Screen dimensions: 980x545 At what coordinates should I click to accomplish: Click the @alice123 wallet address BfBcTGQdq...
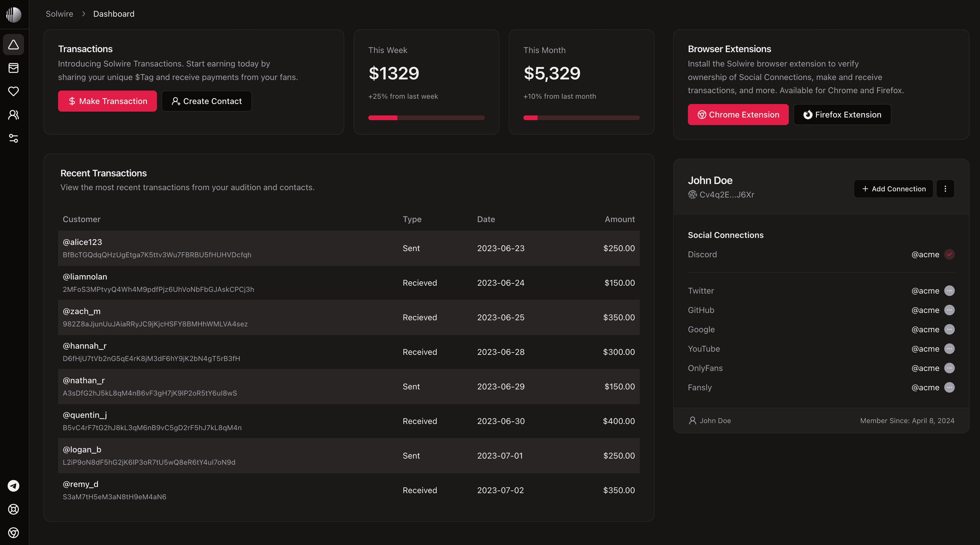point(157,255)
